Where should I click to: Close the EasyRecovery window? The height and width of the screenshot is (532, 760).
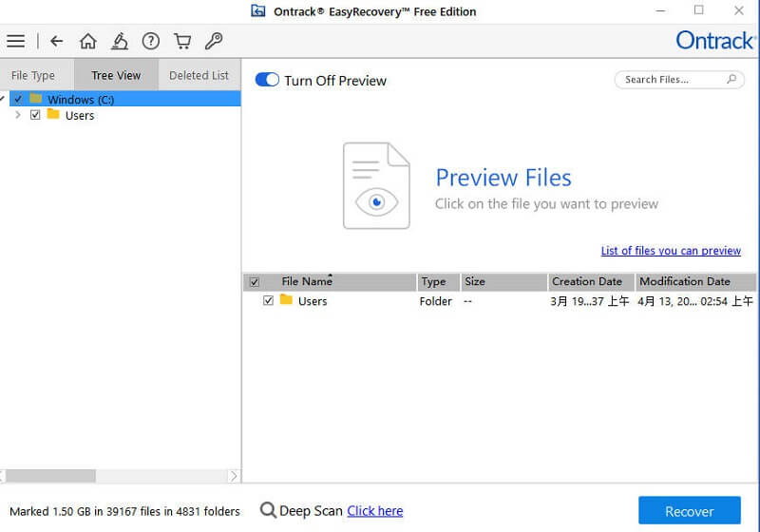click(739, 10)
